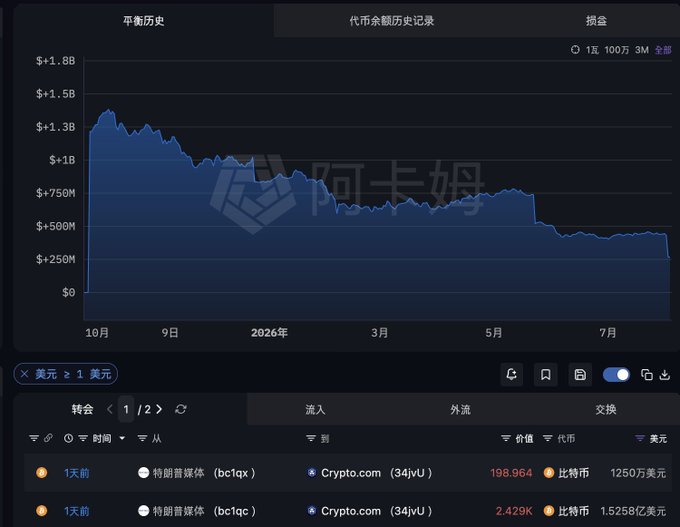The image size is (680, 527).
Task: Click the link chain icon in header
Action: (x=48, y=438)
